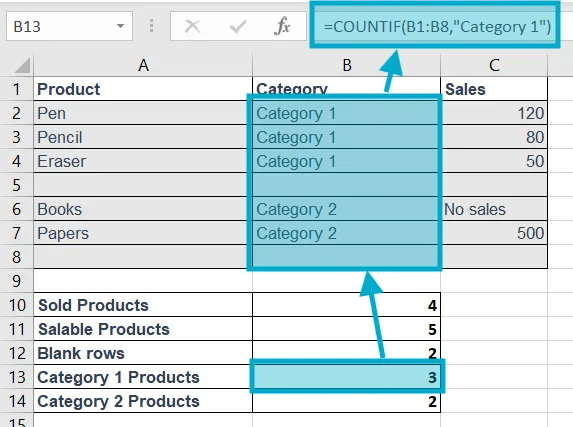
Task: Select the 'No sales' cell
Action: point(494,209)
